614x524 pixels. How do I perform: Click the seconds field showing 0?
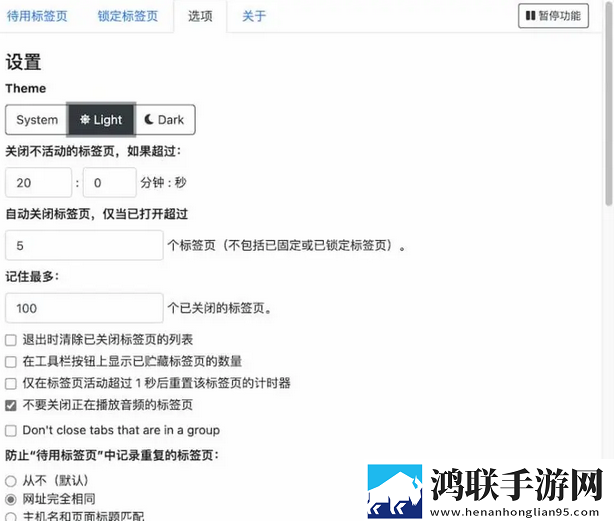click(x=110, y=182)
